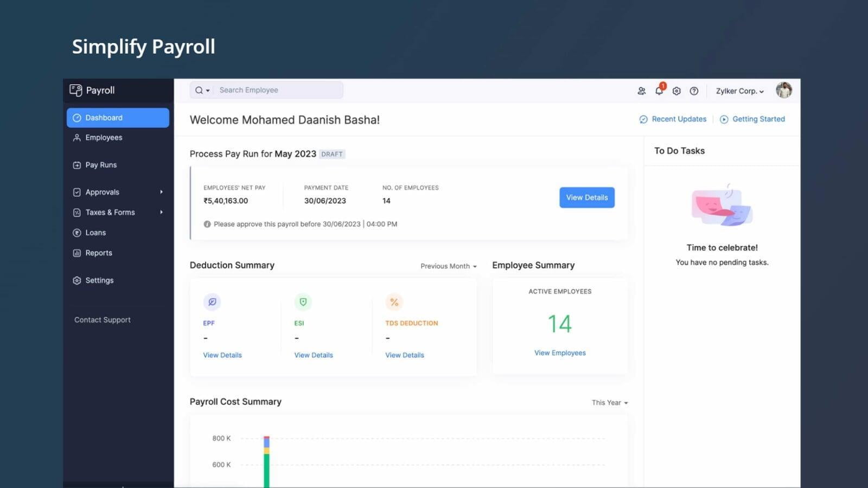Viewport: 868px width, 488px height.
Task: Click the payment date 30/06/2023
Action: (x=325, y=201)
